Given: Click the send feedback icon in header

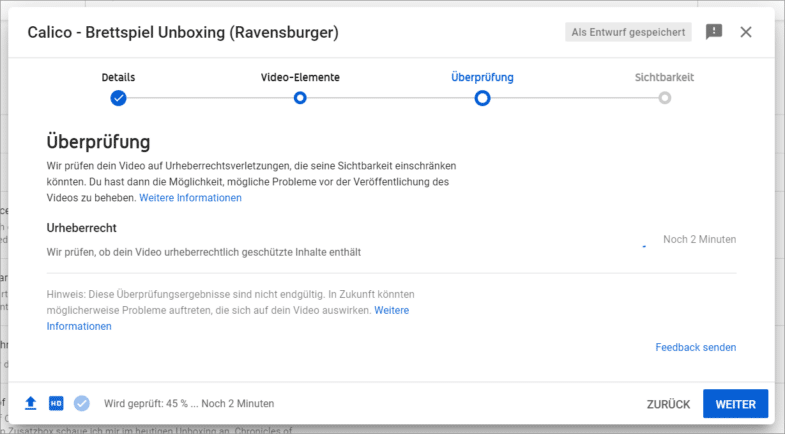Looking at the screenshot, I should 714,32.
